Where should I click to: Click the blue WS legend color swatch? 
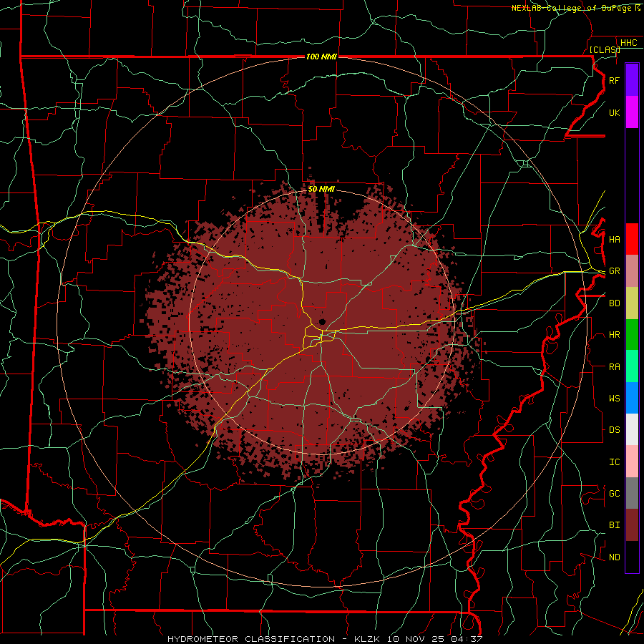point(632,398)
